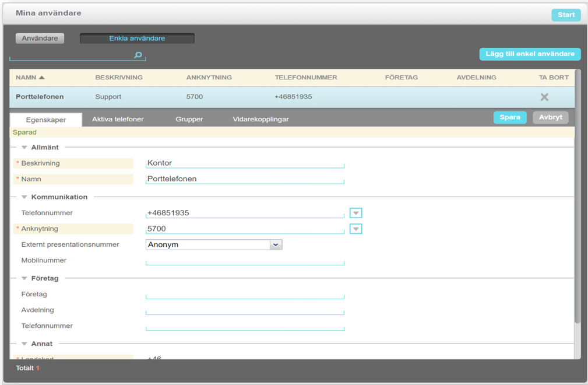588x385 pixels.
Task: Click Lägg till enkel användare
Action: pyautogui.click(x=530, y=54)
